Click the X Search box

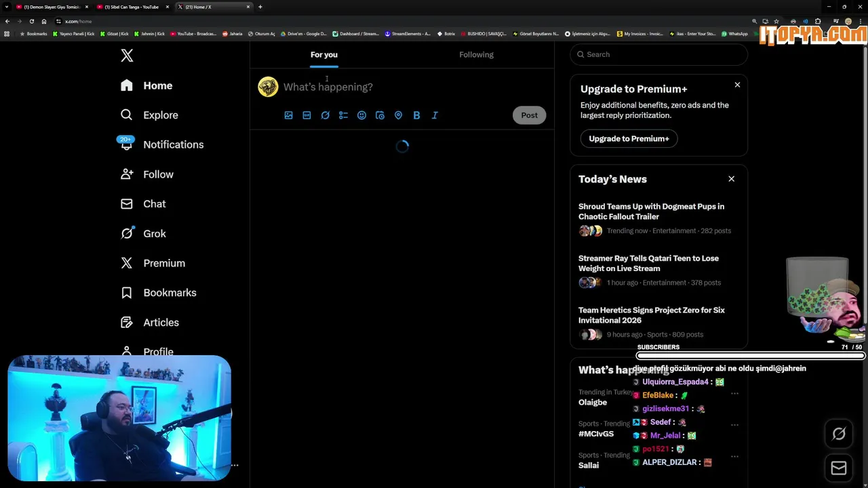(658, 54)
